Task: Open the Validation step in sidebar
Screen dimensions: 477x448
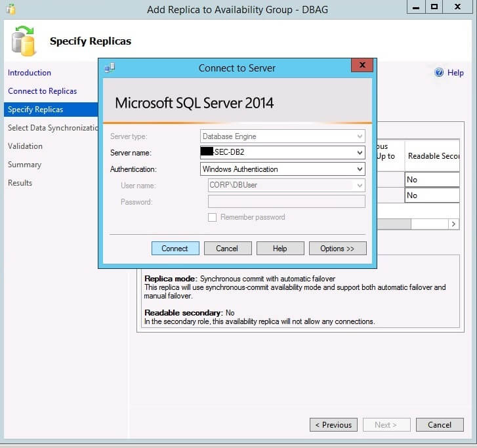Action: point(25,146)
